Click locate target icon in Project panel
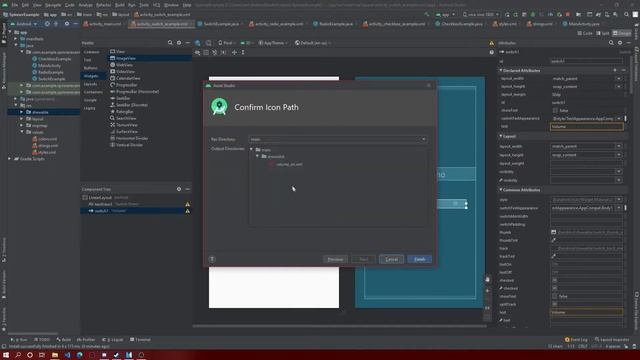The image size is (640, 360). [x=47, y=24]
